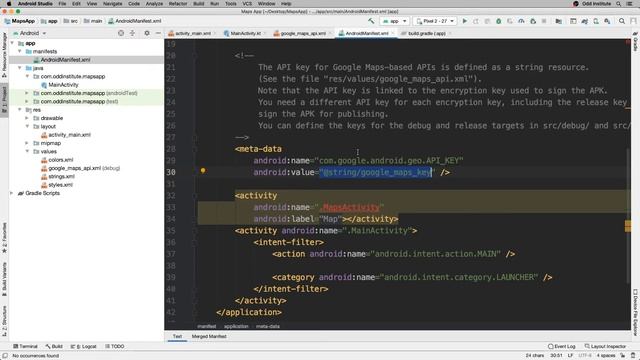Click the meta-data breadcrumb below the editor

pos(268,326)
